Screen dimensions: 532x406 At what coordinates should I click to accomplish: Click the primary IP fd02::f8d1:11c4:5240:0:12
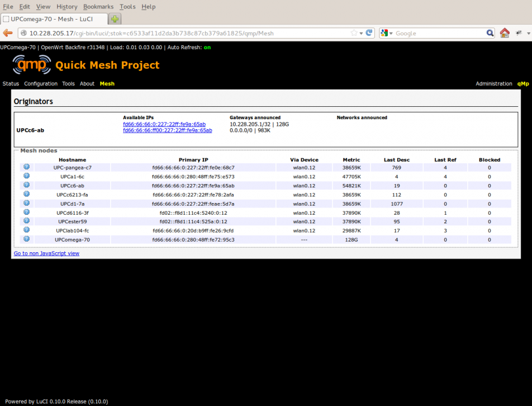tap(193, 213)
